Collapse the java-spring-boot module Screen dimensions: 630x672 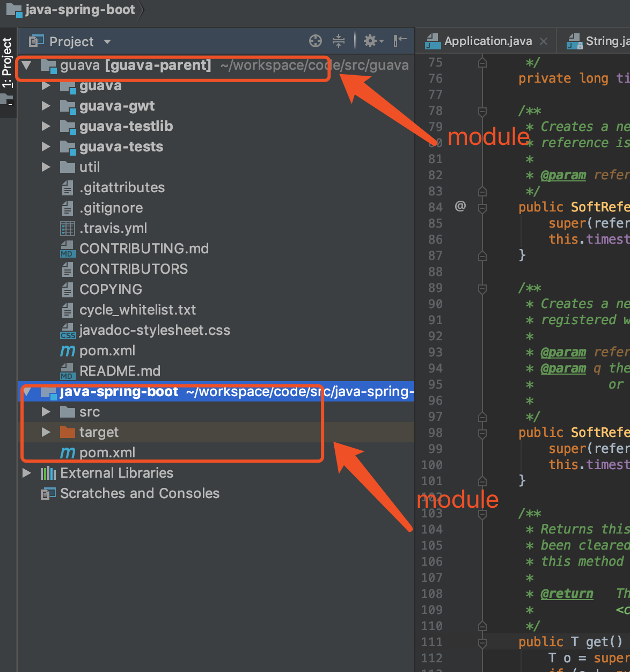click(x=27, y=392)
